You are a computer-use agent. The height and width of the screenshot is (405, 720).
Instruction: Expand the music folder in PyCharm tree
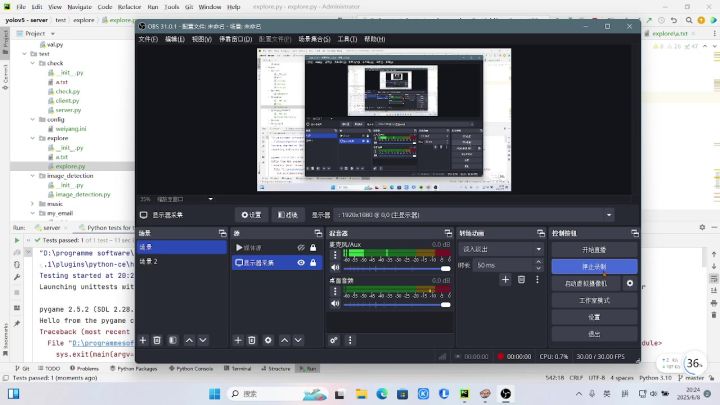pos(33,204)
